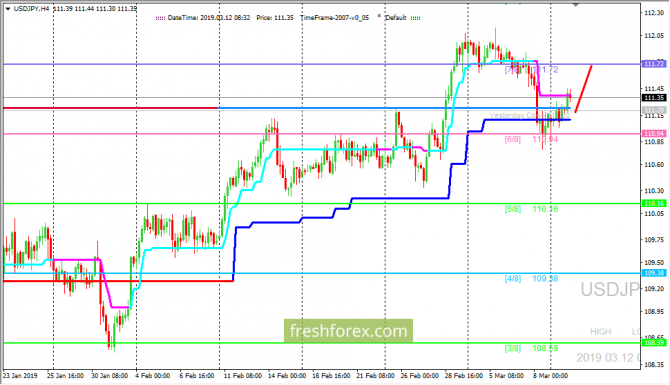Image resolution: width=670 pixels, height=385 pixels.
Task: Click the pink 110.94 price level tag
Action: (x=654, y=134)
